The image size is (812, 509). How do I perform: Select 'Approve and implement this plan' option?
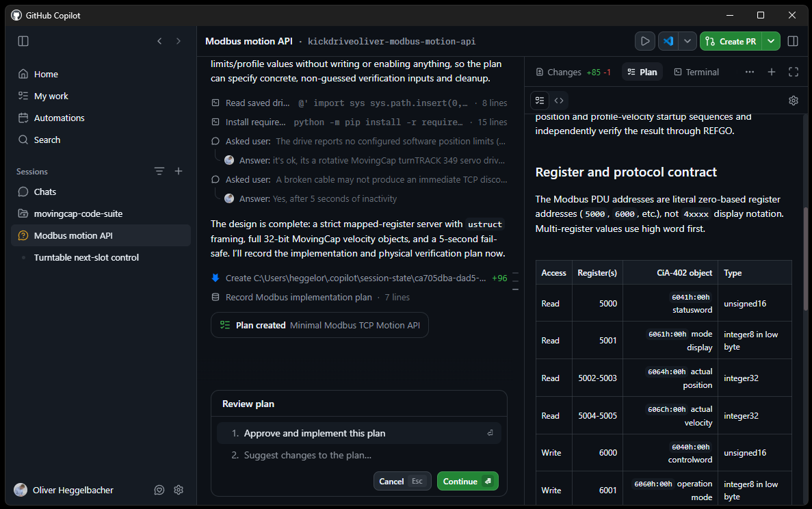click(359, 433)
